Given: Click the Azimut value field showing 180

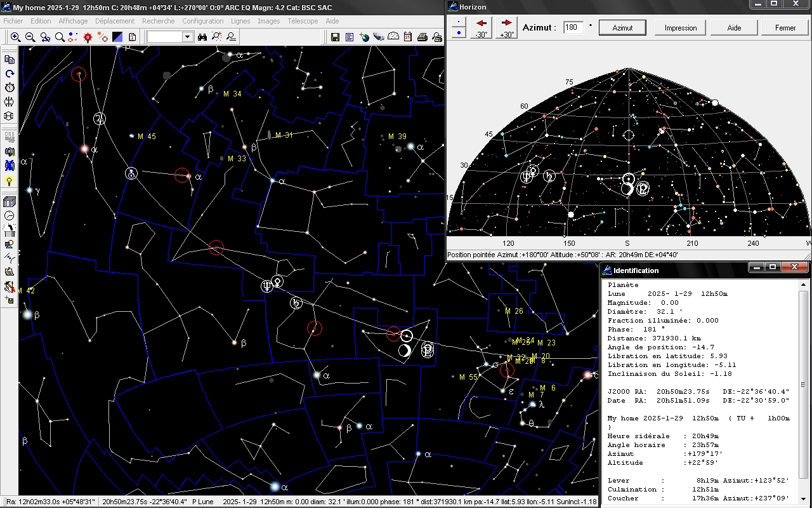Looking at the screenshot, I should [x=573, y=28].
